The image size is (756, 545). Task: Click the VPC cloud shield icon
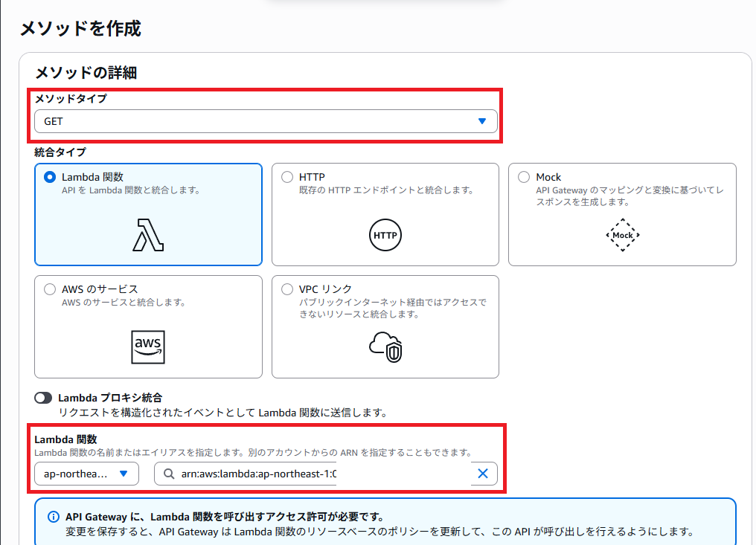coord(385,347)
